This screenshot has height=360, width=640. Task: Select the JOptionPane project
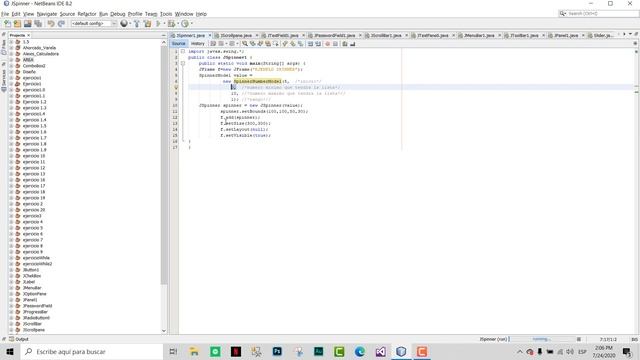tap(34, 294)
